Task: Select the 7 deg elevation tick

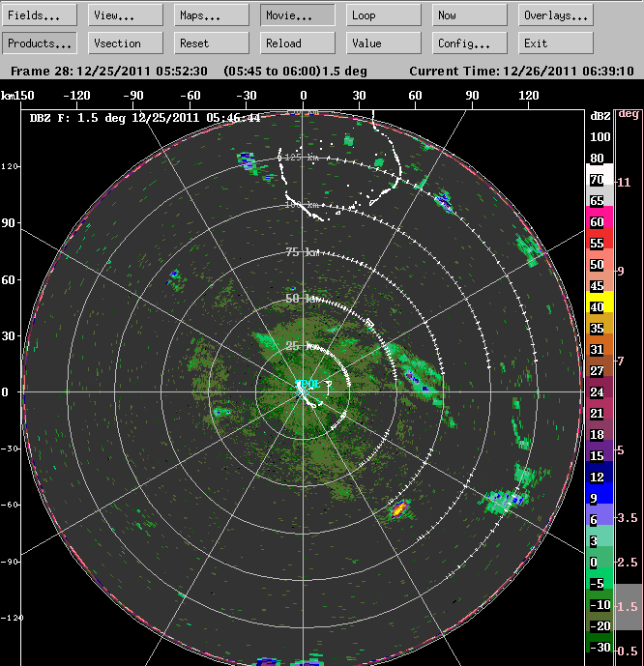Action: [x=621, y=362]
